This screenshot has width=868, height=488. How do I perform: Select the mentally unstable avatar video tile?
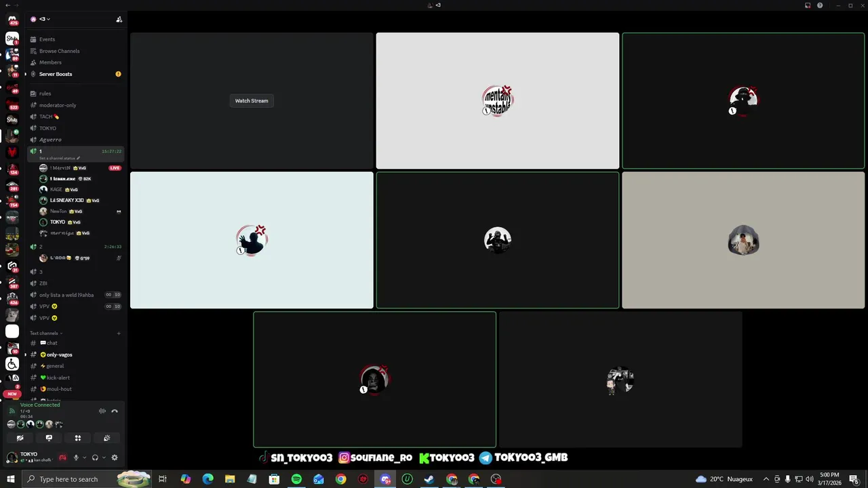498,101
